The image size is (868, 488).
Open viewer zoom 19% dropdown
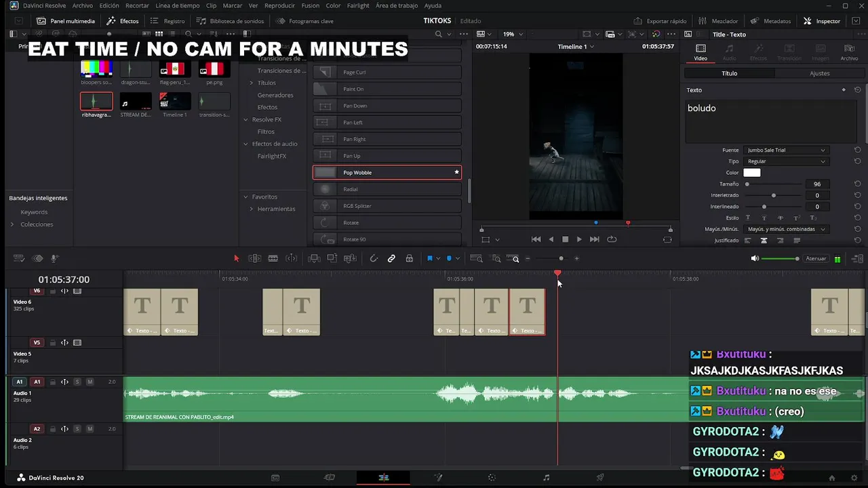[x=511, y=34]
